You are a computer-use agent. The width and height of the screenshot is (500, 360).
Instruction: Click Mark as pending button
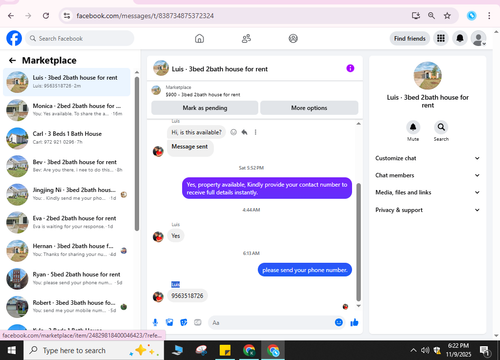click(205, 108)
